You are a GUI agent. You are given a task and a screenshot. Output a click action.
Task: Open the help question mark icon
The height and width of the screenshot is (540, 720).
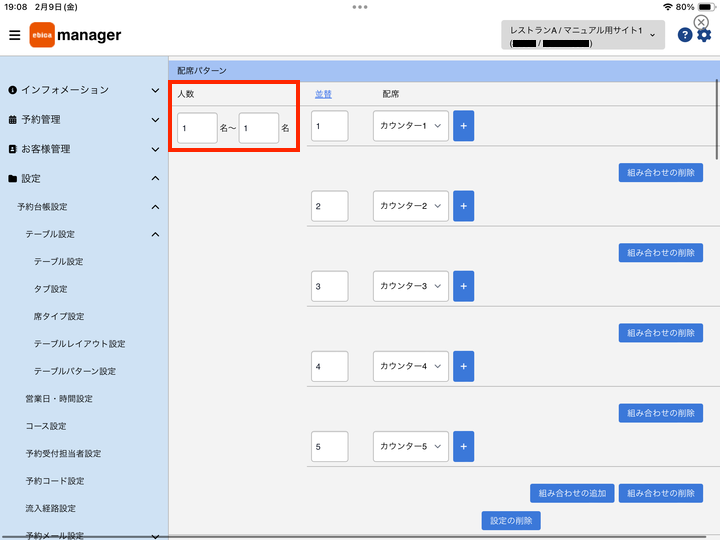[x=685, y=35]
